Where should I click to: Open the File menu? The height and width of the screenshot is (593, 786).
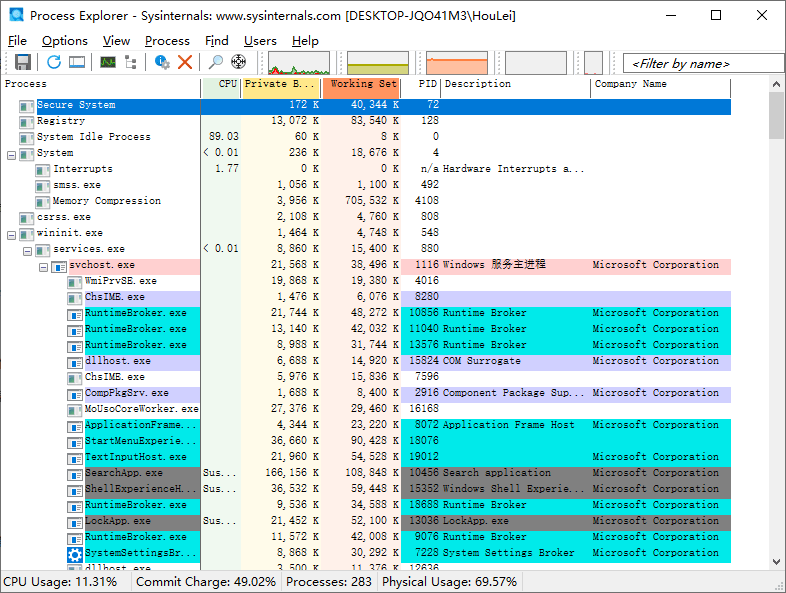click(18, 41)
